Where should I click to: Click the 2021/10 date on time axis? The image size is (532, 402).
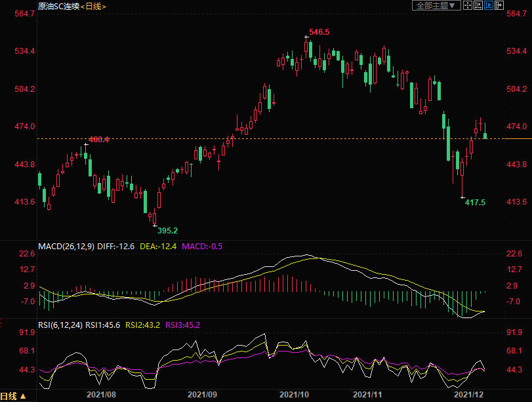pos(295,395)
